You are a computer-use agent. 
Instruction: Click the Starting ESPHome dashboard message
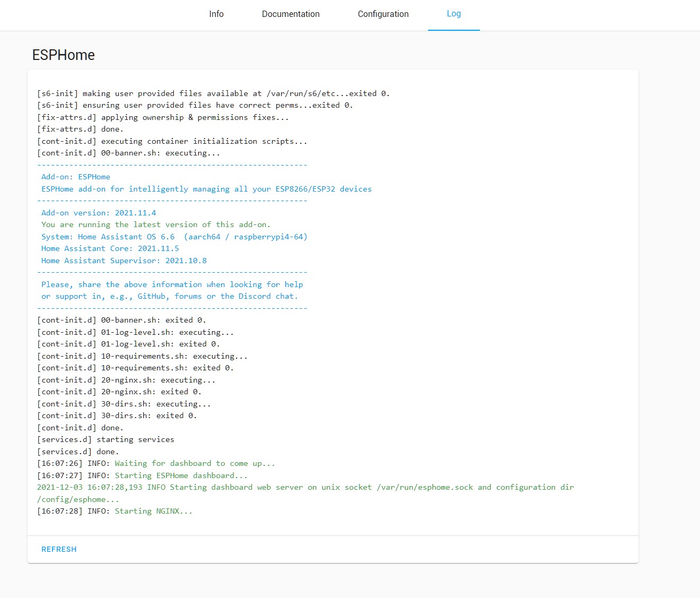tap(142, 475)
